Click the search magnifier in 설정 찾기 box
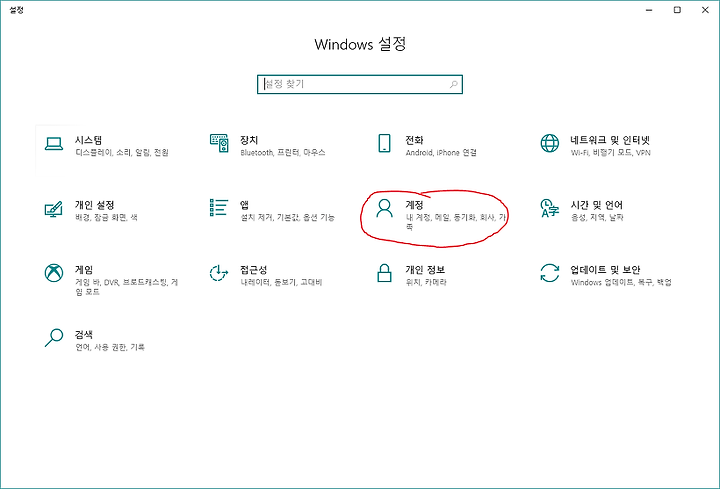The image size is (720, 489). point(453,84)
